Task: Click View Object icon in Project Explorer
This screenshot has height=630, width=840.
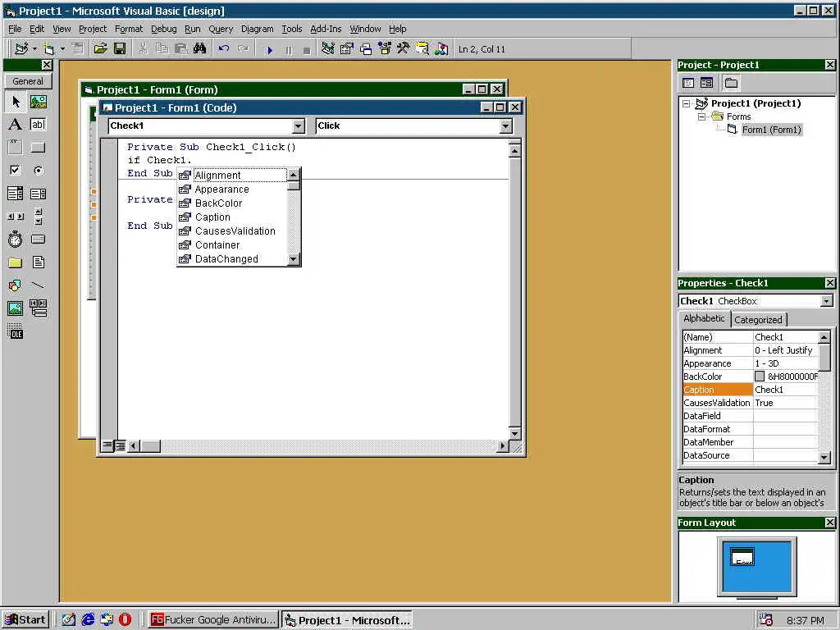Action: 706,83
